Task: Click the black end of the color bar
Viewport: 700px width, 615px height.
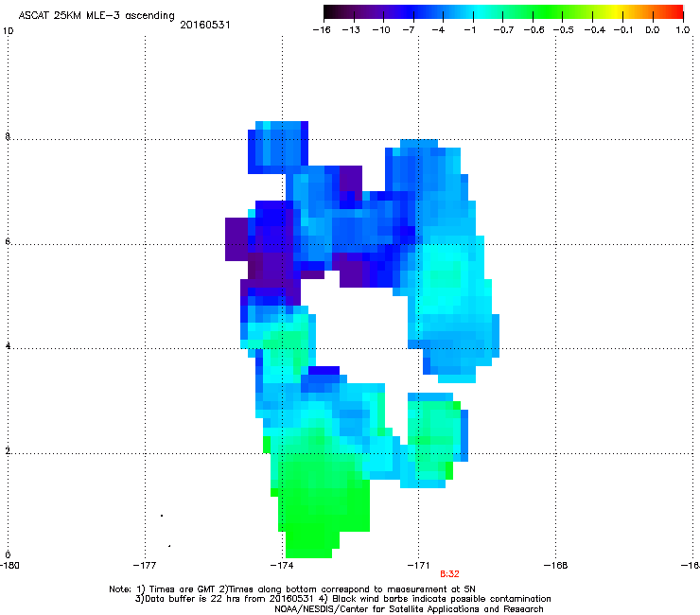Action: click(330, 11)
